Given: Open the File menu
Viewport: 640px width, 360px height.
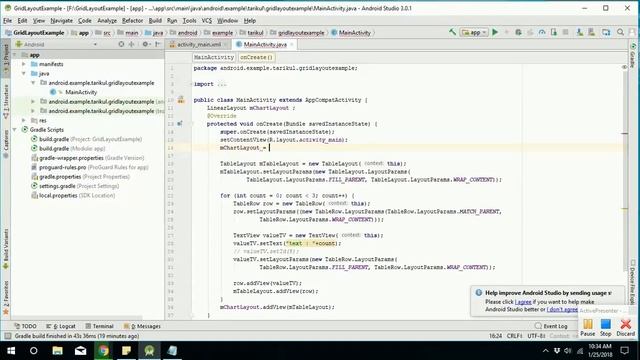Looking at the screenshot, I should [7, 20].
